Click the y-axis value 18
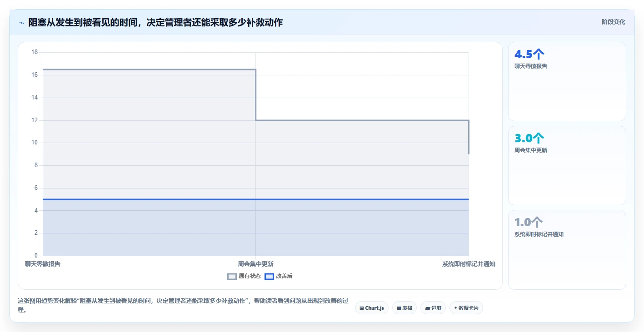The image size is (644, 332). [35, 52]
